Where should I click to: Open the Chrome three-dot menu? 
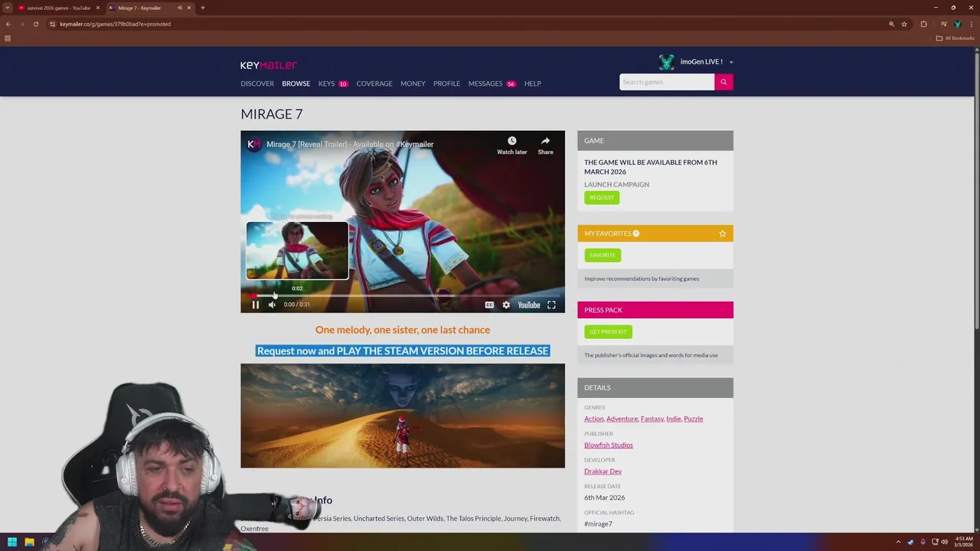(x=972, y=24)
